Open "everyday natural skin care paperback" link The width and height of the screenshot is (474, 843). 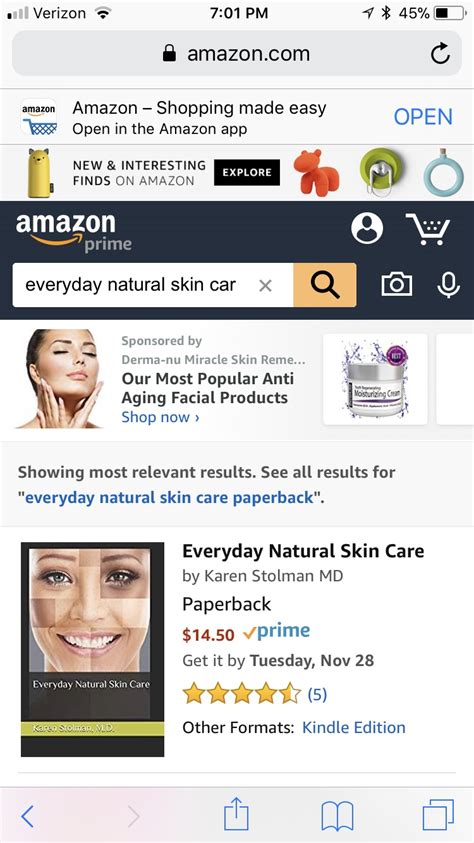169,497
